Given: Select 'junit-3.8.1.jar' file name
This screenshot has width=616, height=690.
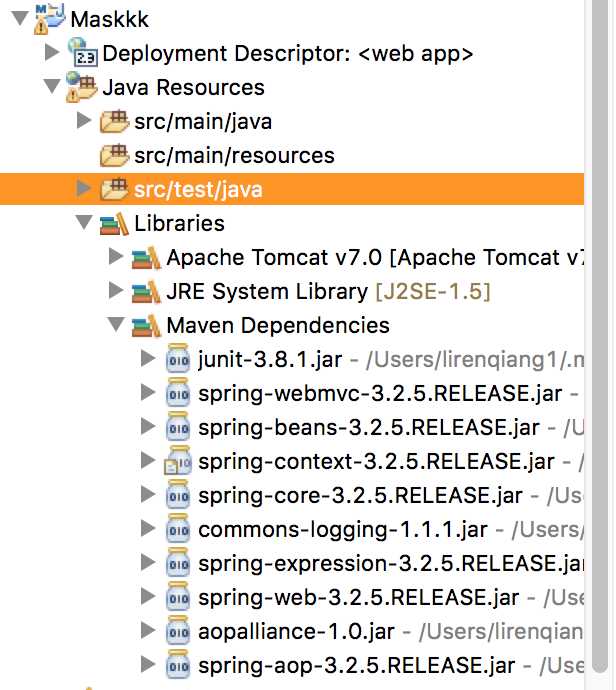Looking at the screenshot, I should point(270,360).
